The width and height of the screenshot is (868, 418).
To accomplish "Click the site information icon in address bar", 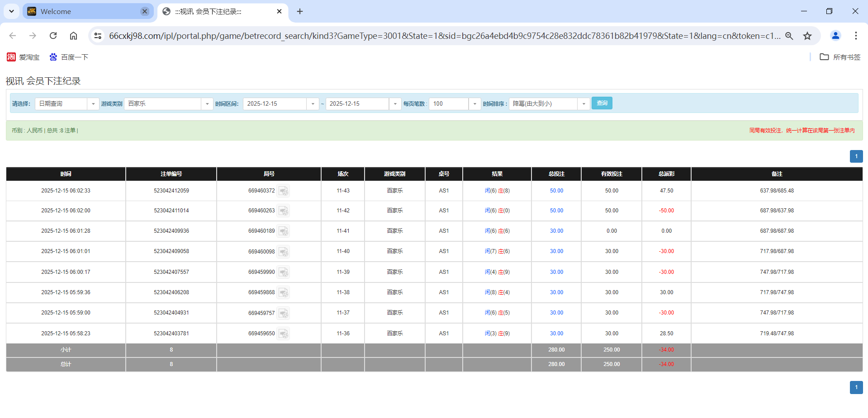I will coord(98,35).
